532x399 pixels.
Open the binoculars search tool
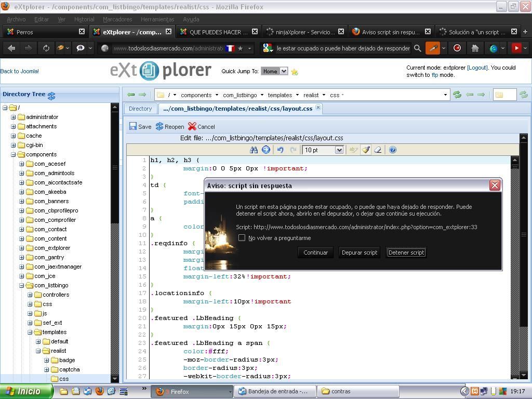254,150
